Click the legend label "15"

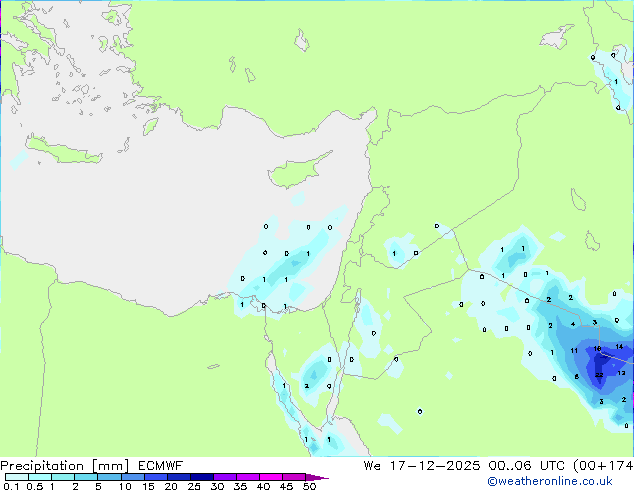click(148, 486)
